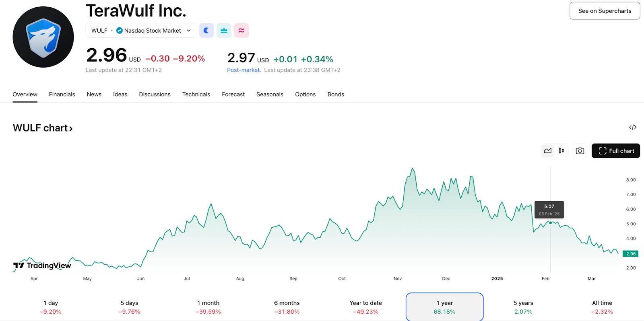Switch to candlestick chart style

pos(561,151)
